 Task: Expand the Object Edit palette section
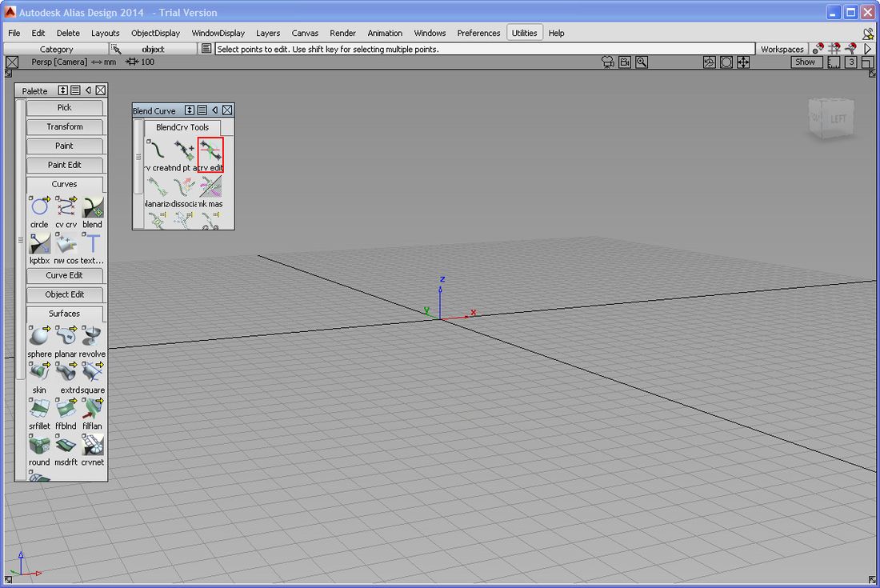tap(65, 294)
